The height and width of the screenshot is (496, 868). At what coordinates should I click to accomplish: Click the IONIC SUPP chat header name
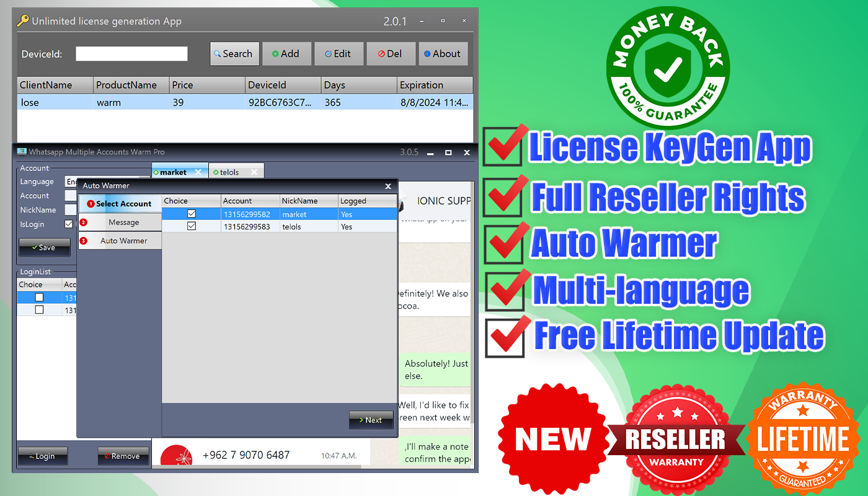444,201
